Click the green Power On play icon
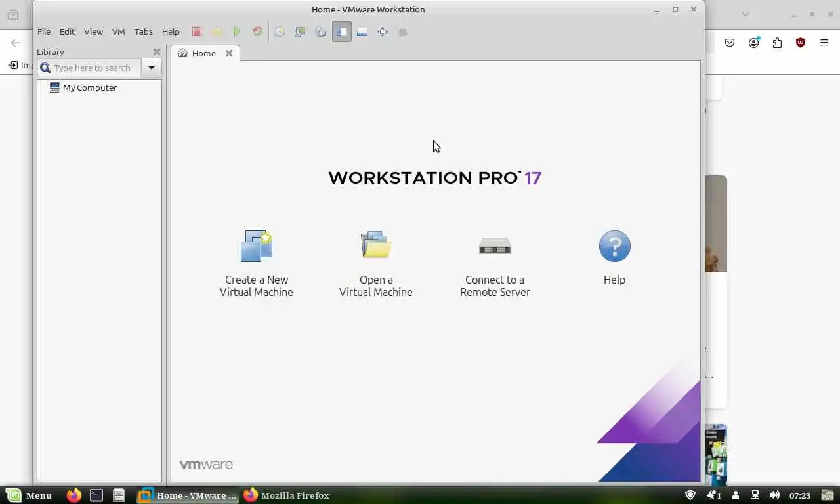The height and width of the screenshot is (504, 840). click(238, 31)
